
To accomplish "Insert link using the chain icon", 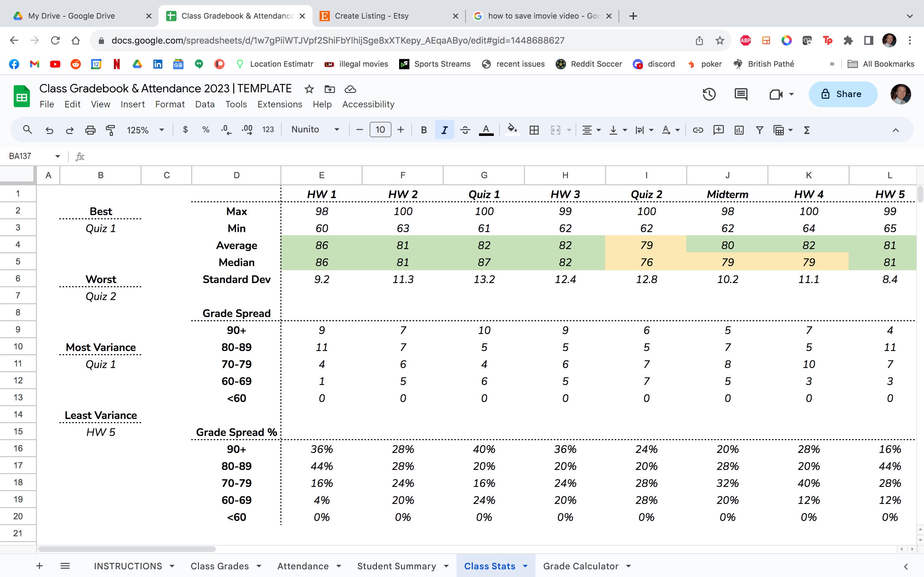I will tap(697, 130).
